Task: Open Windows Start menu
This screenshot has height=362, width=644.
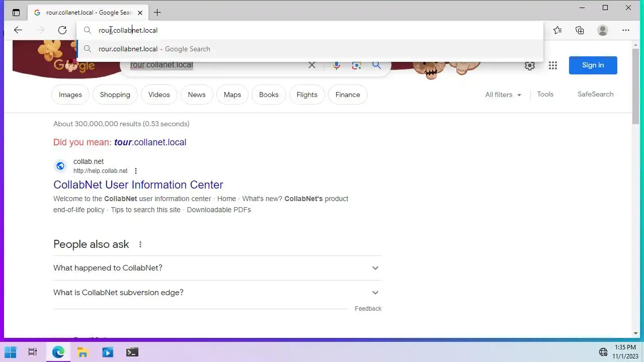Action: pos(10,352)
